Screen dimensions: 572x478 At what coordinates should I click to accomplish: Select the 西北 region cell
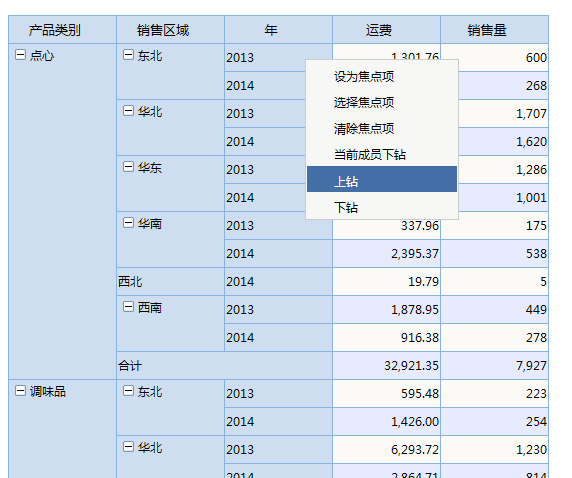click(170, 281)
